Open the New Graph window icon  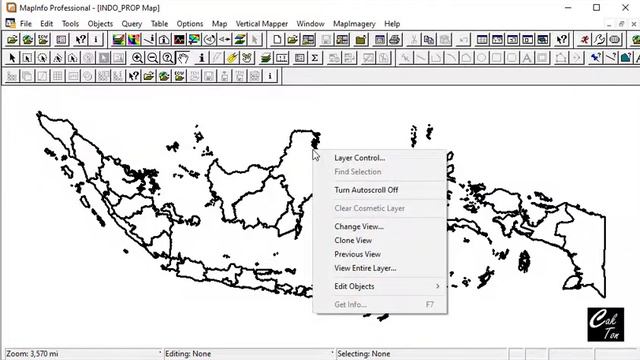coord(512,40)
